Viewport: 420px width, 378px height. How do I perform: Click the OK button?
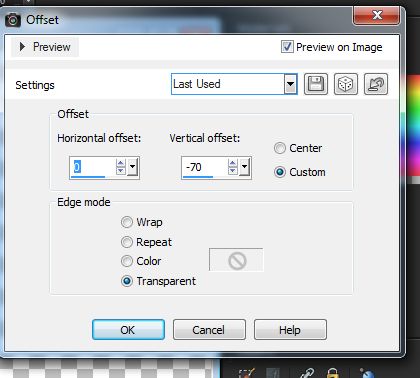[x=128, y=330]
